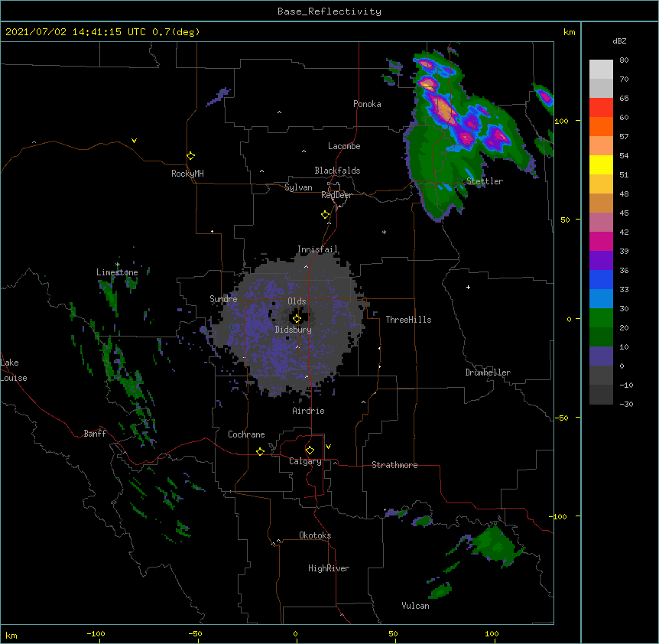
Task: Click the 100 tick on the right axis
Action: (x=561, y=121)
